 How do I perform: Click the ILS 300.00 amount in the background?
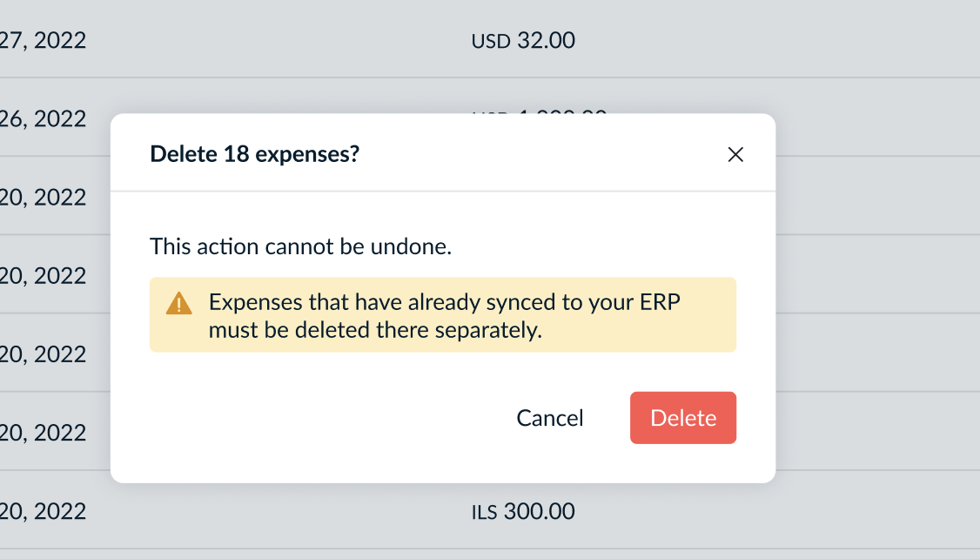point(523,511)
